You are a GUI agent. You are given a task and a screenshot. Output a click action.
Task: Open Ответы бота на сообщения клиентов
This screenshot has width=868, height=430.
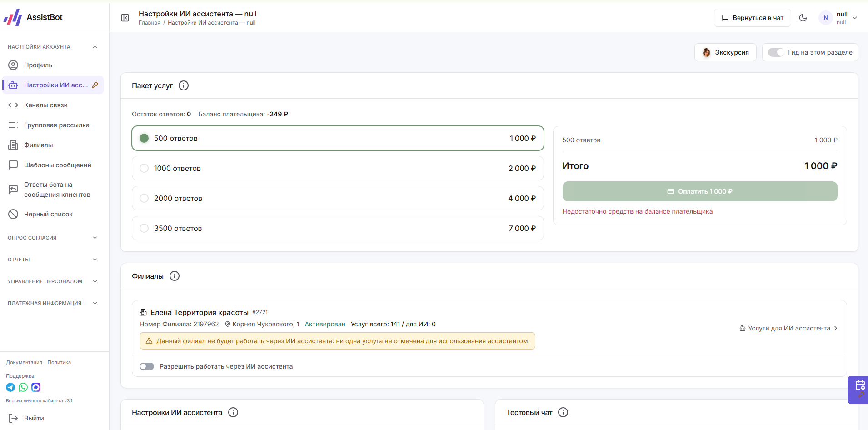53,190
